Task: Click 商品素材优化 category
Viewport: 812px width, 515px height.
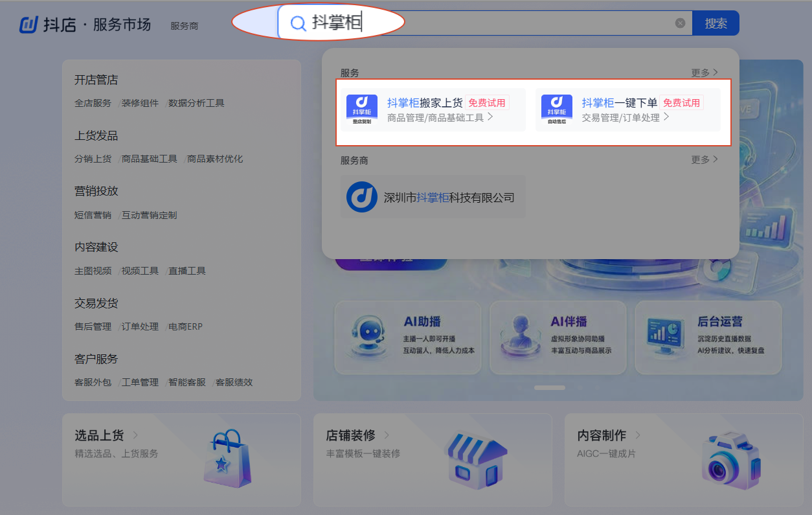Action: pos(215,159)
